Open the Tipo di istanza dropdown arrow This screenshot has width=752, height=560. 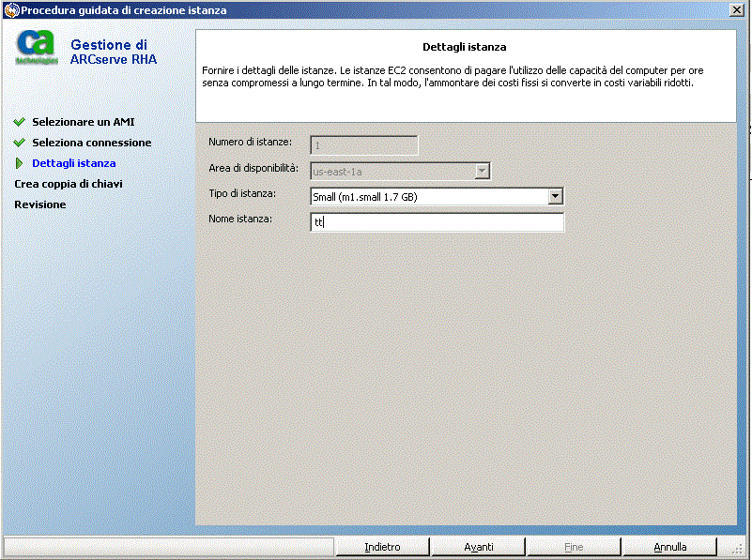click(556, 196)
